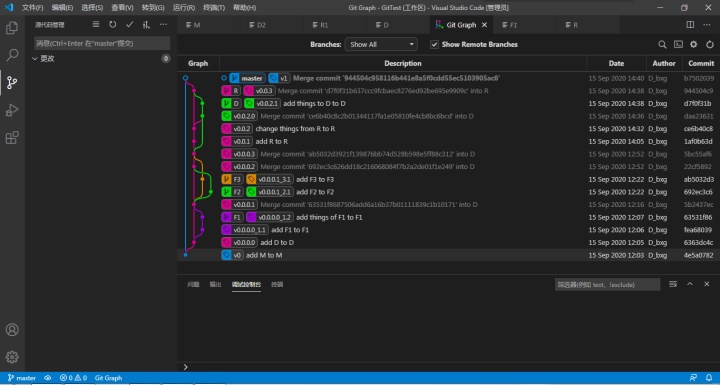Collapse the 更改 changes section
This screenshot has height=385, width=720.
click(35, 58)
